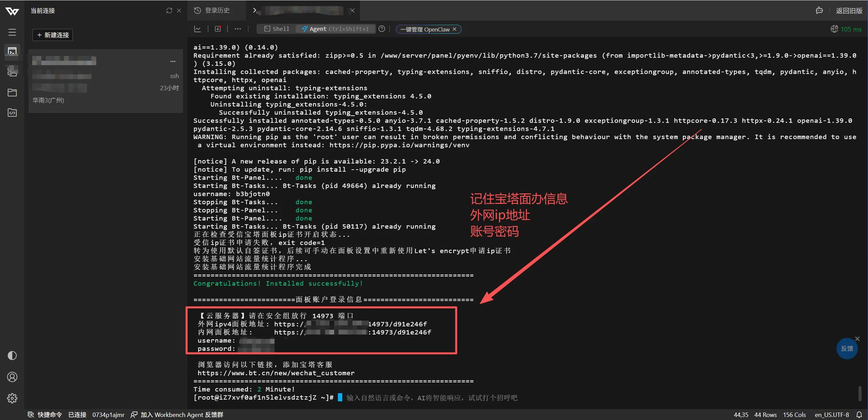Click the 当前连接 panel title
This screenshot has width=868, height=420.
[x=43, y=11]
